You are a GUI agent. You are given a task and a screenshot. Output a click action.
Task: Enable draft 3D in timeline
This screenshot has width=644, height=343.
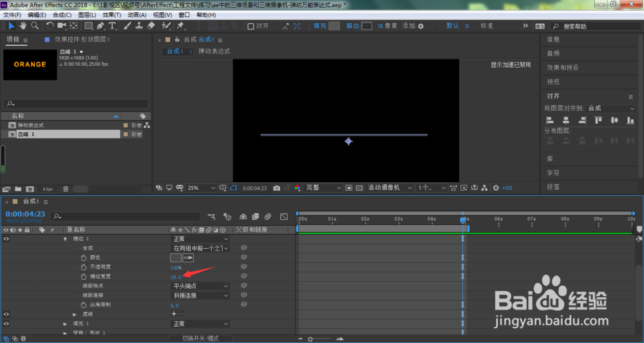(227, 217)
